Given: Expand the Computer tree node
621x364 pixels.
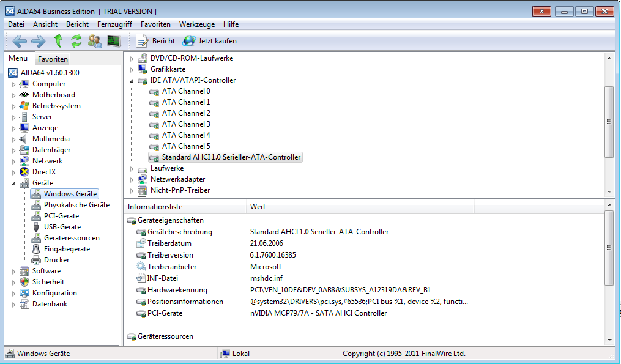Looking at the screenshot, I should coord(13,84).
